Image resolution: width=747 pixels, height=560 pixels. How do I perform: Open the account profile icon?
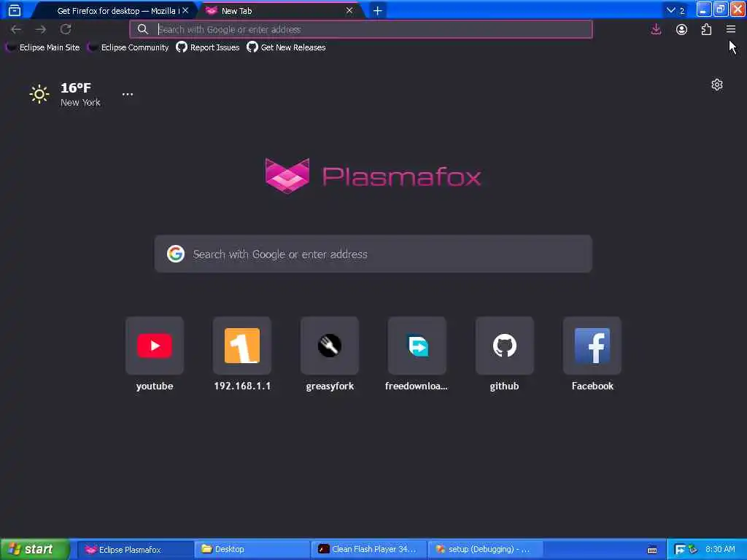pyautogui.click(x=681, y=29)
